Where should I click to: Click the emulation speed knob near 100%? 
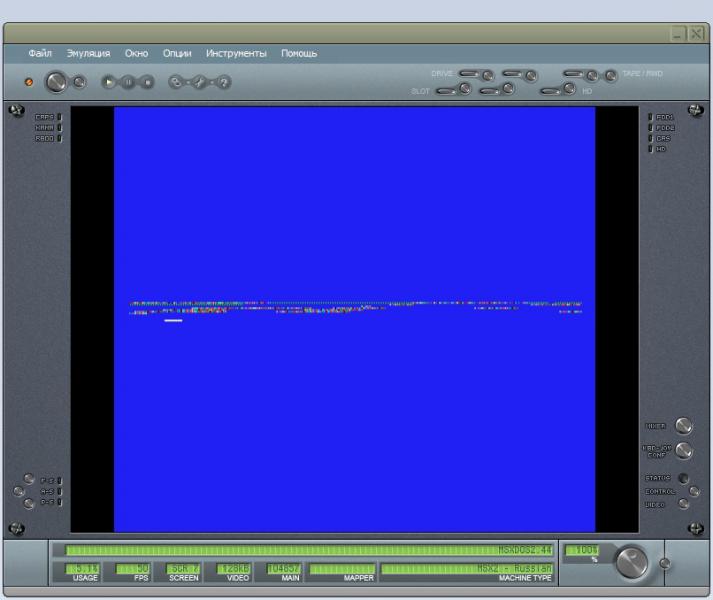pyautogui.click(x=631, y=563)
